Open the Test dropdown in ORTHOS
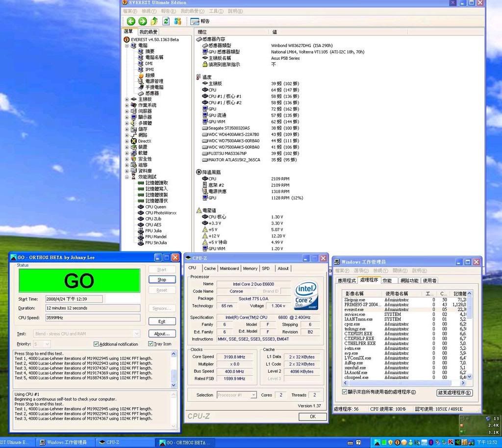The height and width of the screenshot is (448, 502). point(137,334)
